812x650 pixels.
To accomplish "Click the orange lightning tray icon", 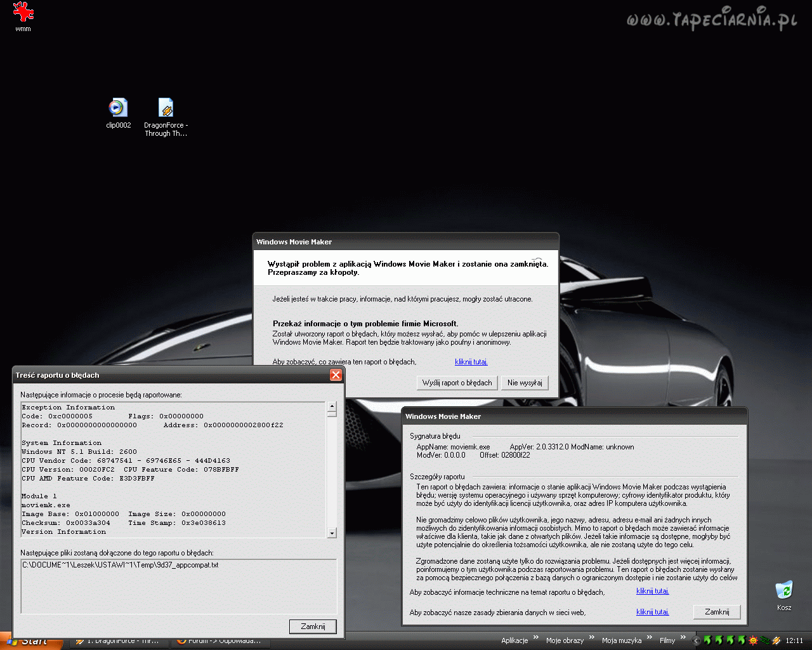I will click(776, 640).
